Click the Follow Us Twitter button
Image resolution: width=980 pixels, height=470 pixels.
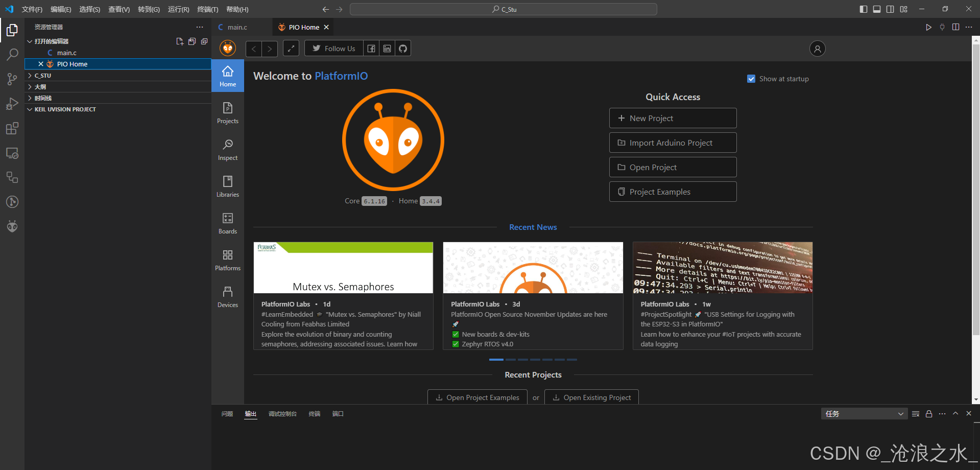tap(334, 49)
